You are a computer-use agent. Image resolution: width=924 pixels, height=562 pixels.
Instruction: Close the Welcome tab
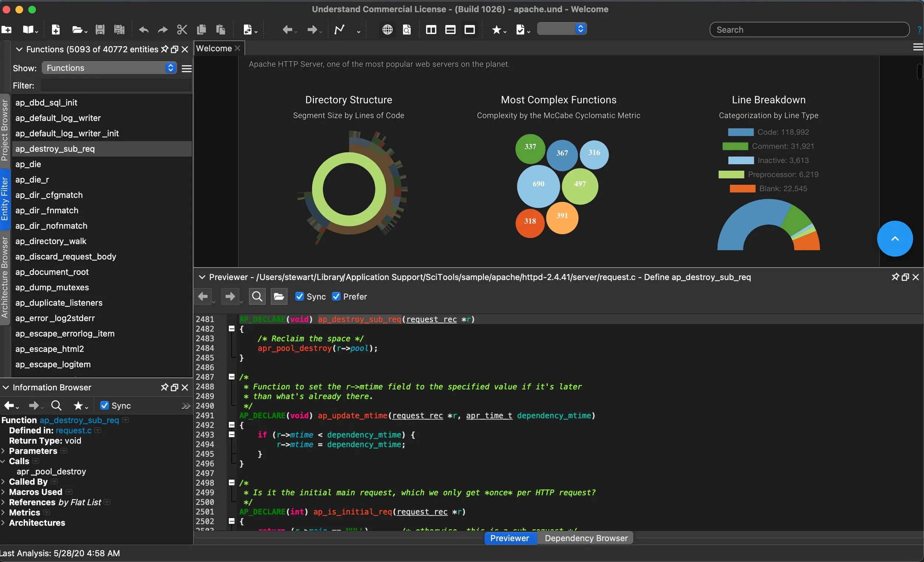[x=237, y=48]
